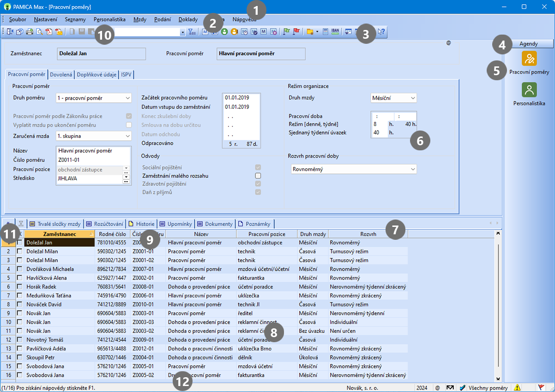Expand the toolbar search combo box arrow
Viewport: 555px width, 392px height.
(x=182, y=32)
